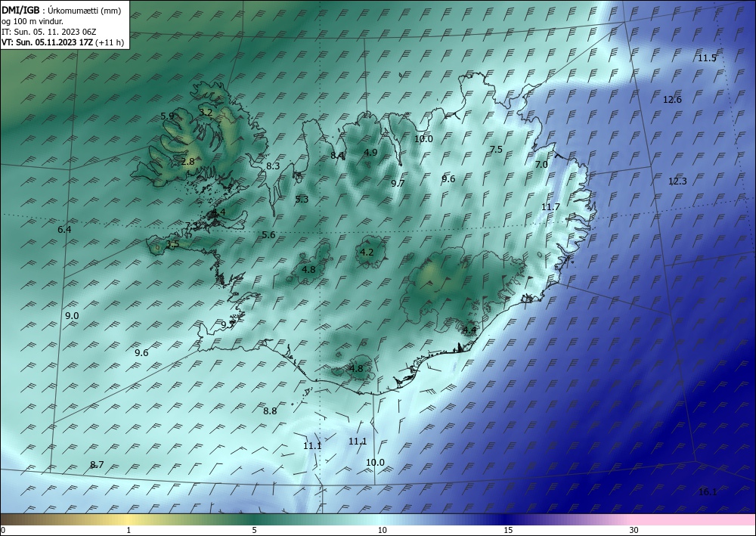Click the 11.5 value over the northeast sea
This screenshot has height=536, width=756.
(707, 58)
